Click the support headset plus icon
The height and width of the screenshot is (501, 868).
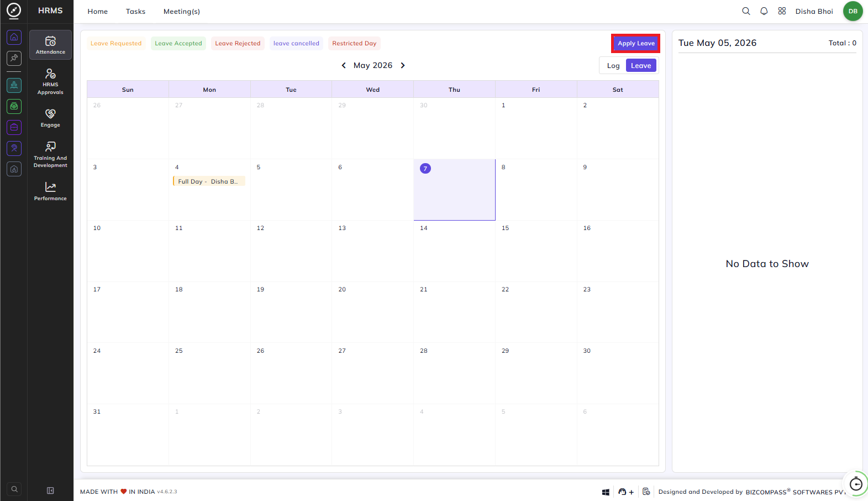coord(626,492)
